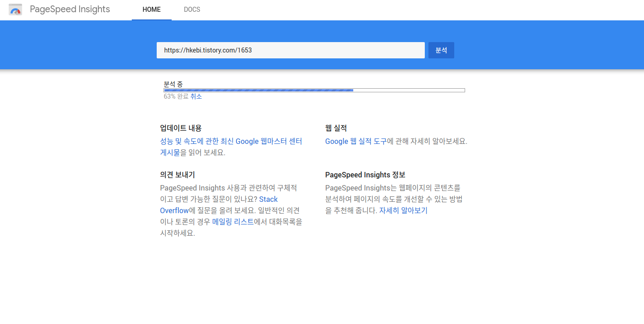The width and height of the screenshot is (644, 324).
Task: Open the DOCS tab
Action: (192, 9)
